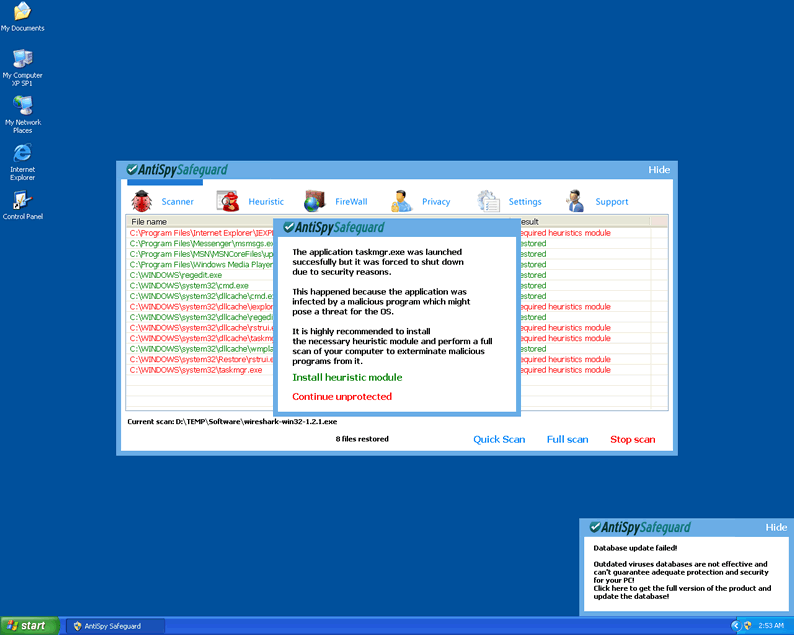Select the Control Panel desktop icon
This screenshot has height=635, width=794.
(22, 200)
